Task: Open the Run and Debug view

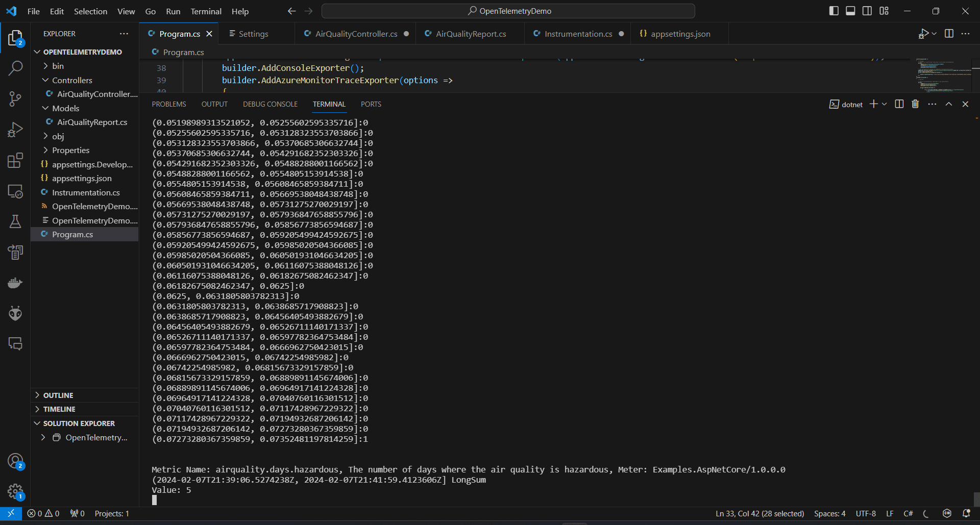Action: click(x=16, y=129)
